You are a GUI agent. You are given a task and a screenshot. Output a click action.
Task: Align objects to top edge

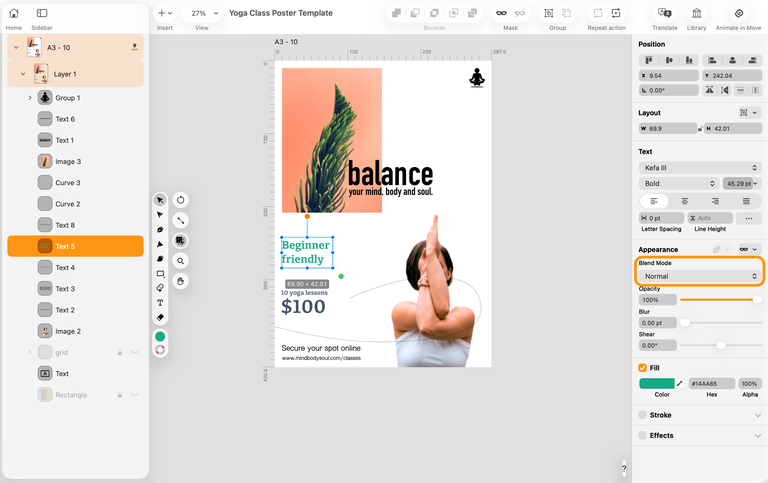(649, 60)
